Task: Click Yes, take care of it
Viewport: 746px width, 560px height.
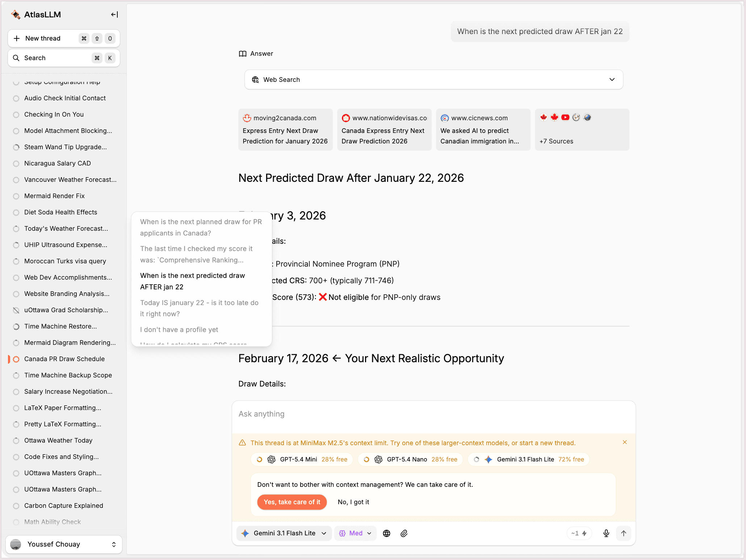Action: [x=292, y=502]
